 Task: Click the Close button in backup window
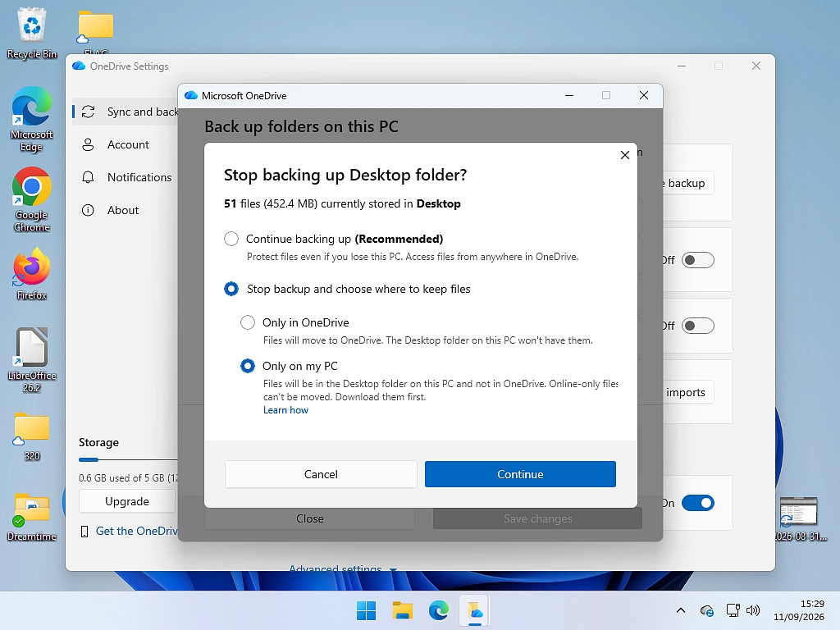(309, 518)
